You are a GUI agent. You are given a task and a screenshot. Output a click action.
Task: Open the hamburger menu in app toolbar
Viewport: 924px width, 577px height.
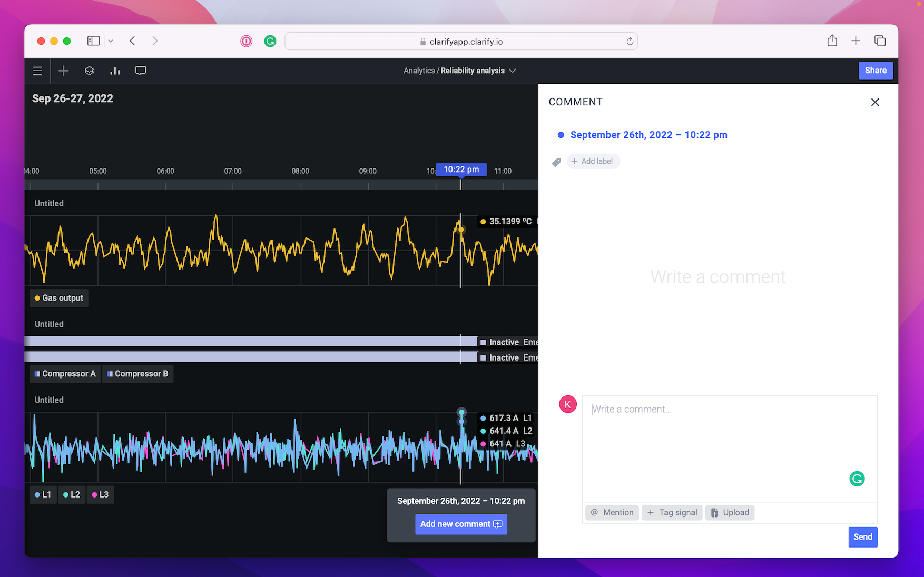coord(37,71)
